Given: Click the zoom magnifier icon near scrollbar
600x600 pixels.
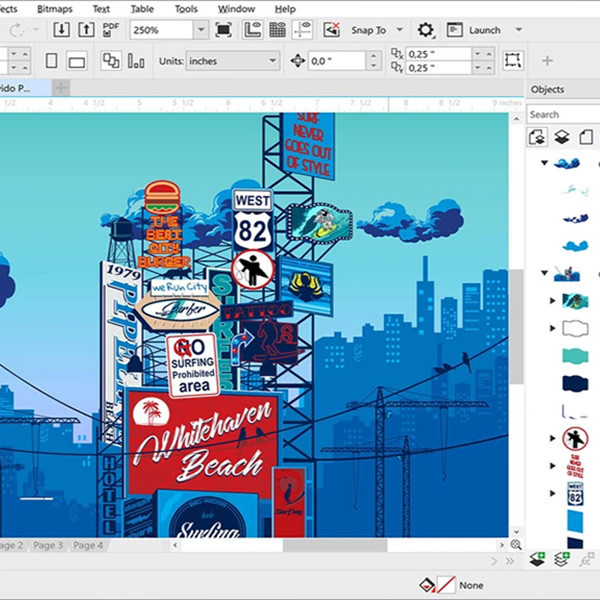Looking at the screenshot, I should click(516, 545).
